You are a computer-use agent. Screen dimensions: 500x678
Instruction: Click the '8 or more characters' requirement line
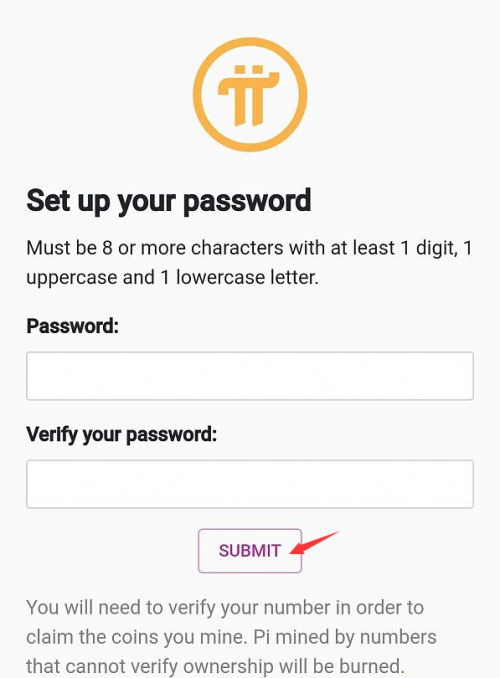pos(249,248)
